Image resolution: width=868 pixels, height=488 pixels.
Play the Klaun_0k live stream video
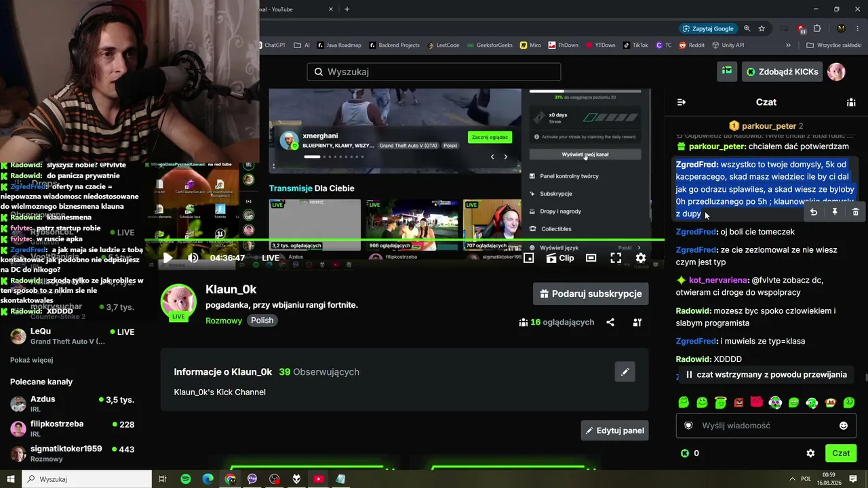point(167,258)
